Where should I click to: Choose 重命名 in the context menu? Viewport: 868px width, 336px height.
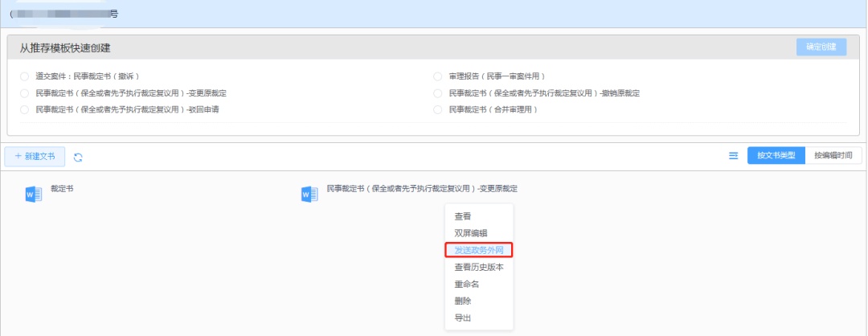[x=467, y=284]
